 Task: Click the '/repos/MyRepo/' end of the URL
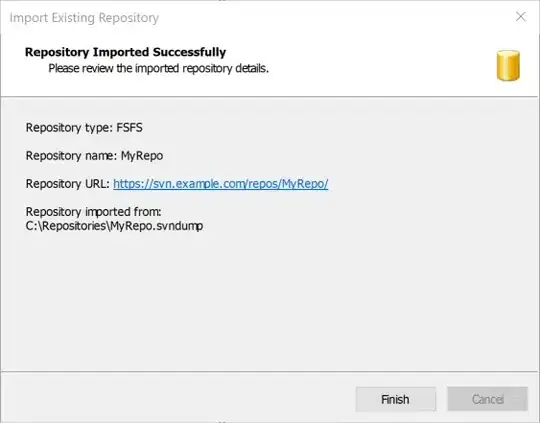(x=287, y=184)
